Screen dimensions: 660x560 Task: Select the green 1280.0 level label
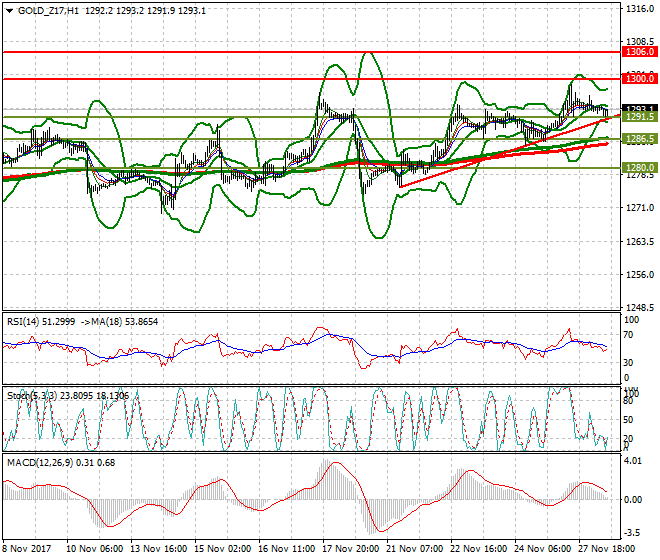pos(640,168)
